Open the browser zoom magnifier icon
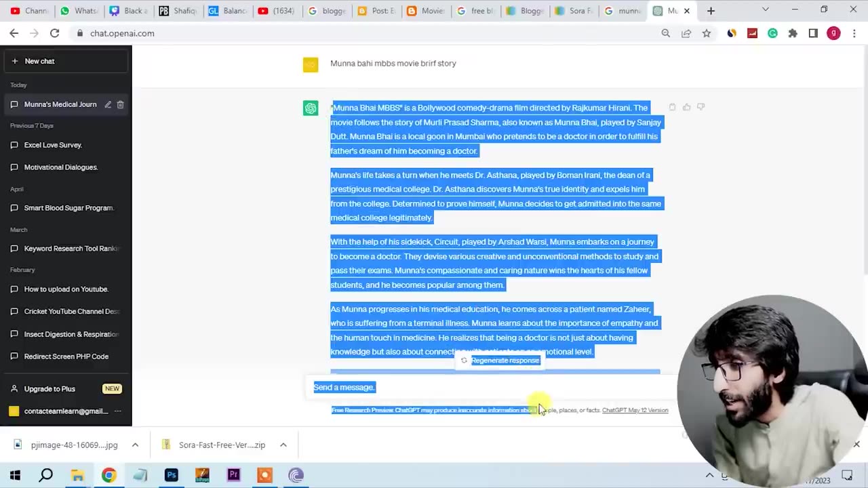868x488 pixels. tap(666, 33)
